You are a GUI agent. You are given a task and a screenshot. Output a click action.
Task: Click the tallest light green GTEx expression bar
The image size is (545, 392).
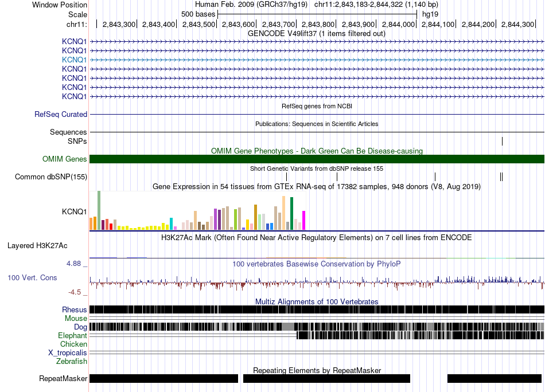coord(99,210)
